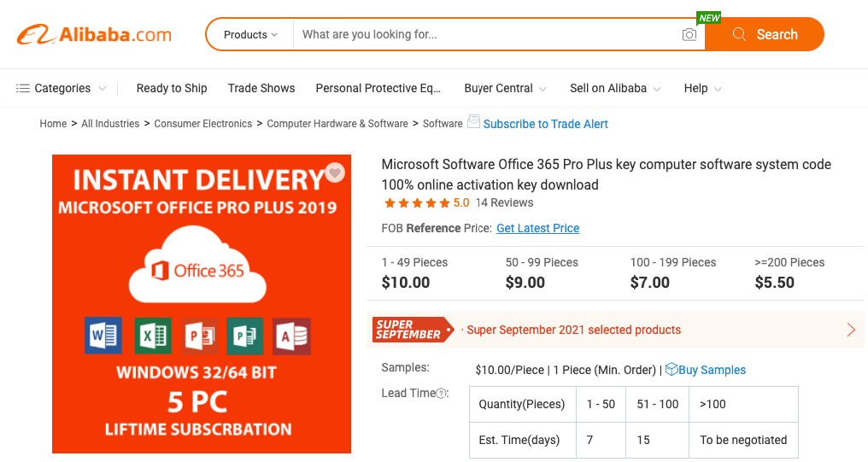This screenshot has height=462, width=868.
Task: Click the Trade Alert envelope icon
Action: [x=473, y=122]
